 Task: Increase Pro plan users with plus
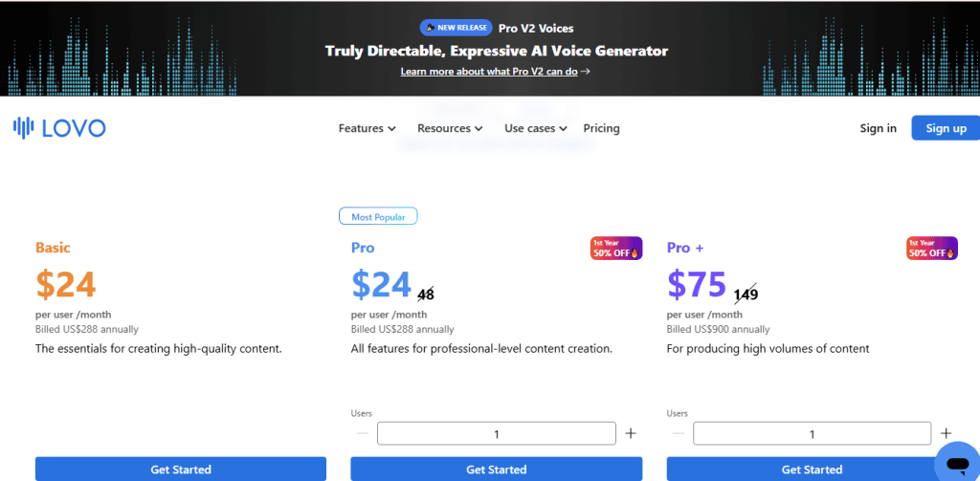pos(631,433)
